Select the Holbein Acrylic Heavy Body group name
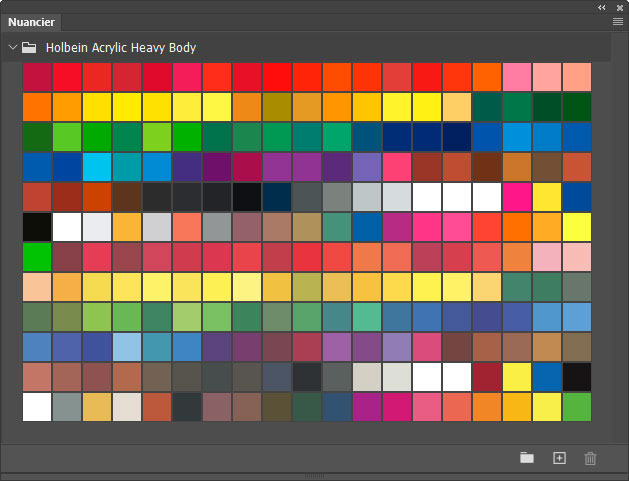 [x=121, y=47]
